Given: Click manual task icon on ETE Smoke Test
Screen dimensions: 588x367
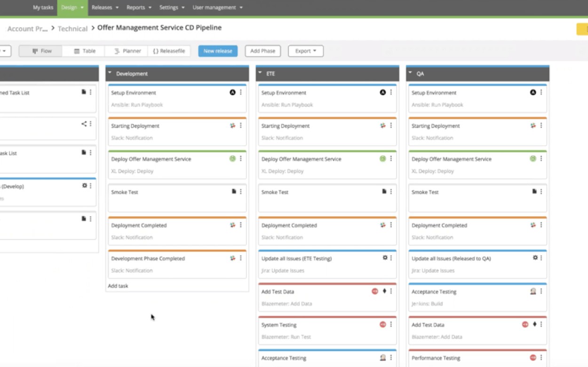Looking at the screenshot, I should [384, 192].
